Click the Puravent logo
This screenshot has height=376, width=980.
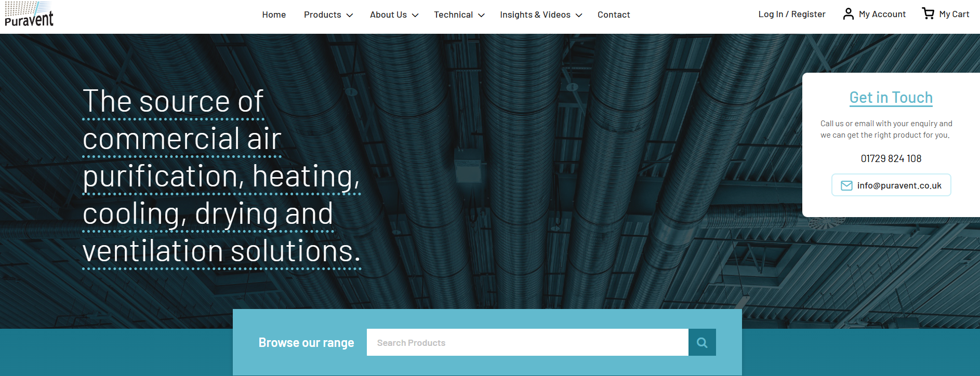point(29,15)
